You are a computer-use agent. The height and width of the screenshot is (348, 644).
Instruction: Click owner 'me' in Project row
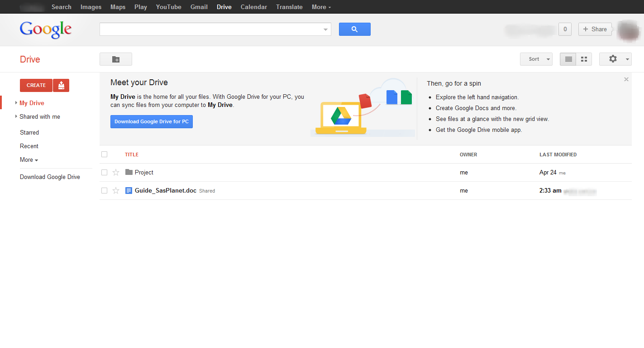[464, 172]
